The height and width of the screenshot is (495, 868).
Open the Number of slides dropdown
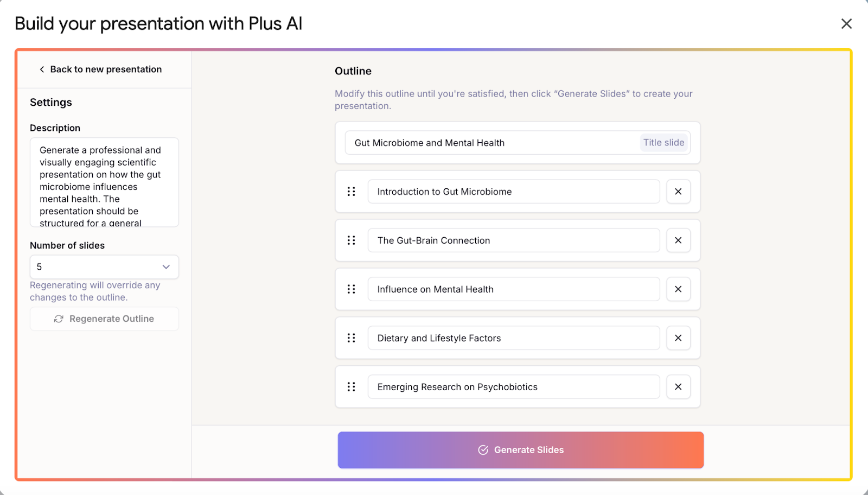(104, 267)
